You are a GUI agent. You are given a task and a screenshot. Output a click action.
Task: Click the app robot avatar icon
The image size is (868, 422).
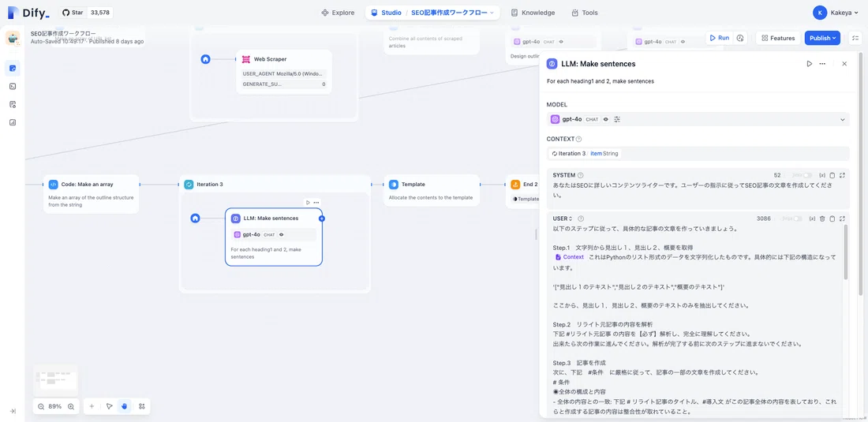click(x=13, y=38)
